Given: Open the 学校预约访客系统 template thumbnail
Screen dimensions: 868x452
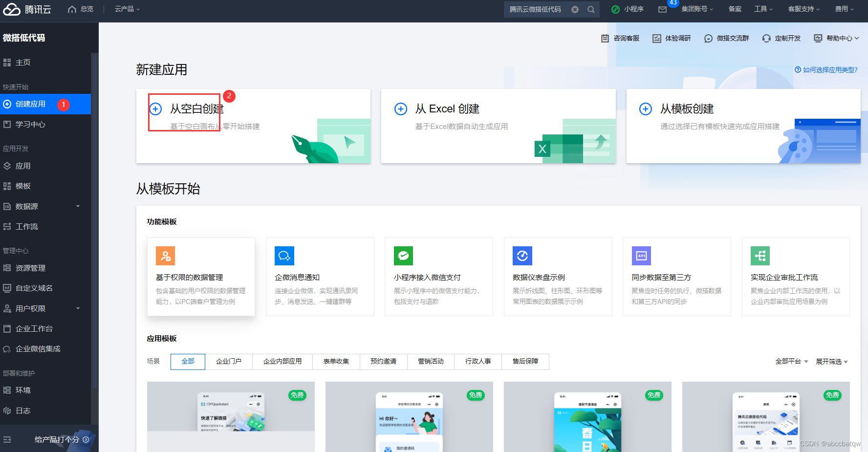Looking at the screenshot, I should [x=409, y=417].
